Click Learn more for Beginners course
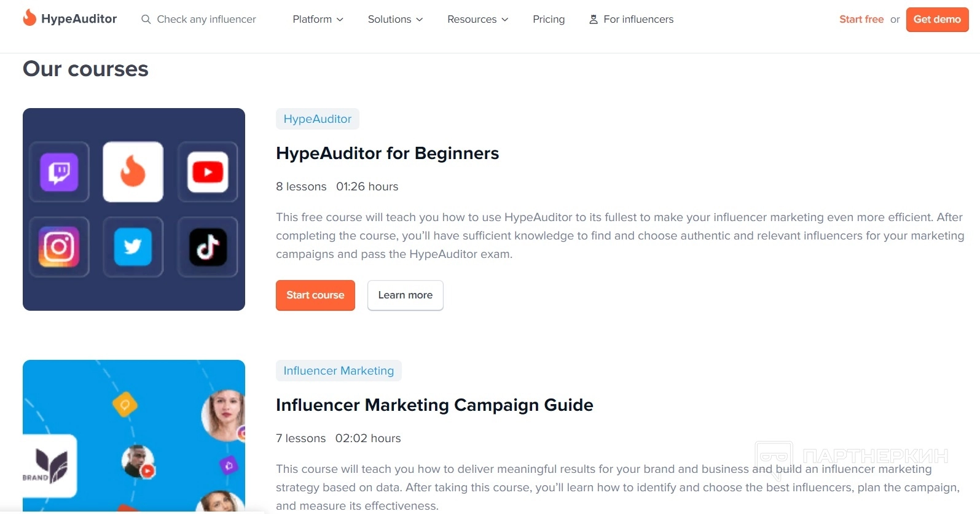This screenshot has height=514, width=980. 405,295
